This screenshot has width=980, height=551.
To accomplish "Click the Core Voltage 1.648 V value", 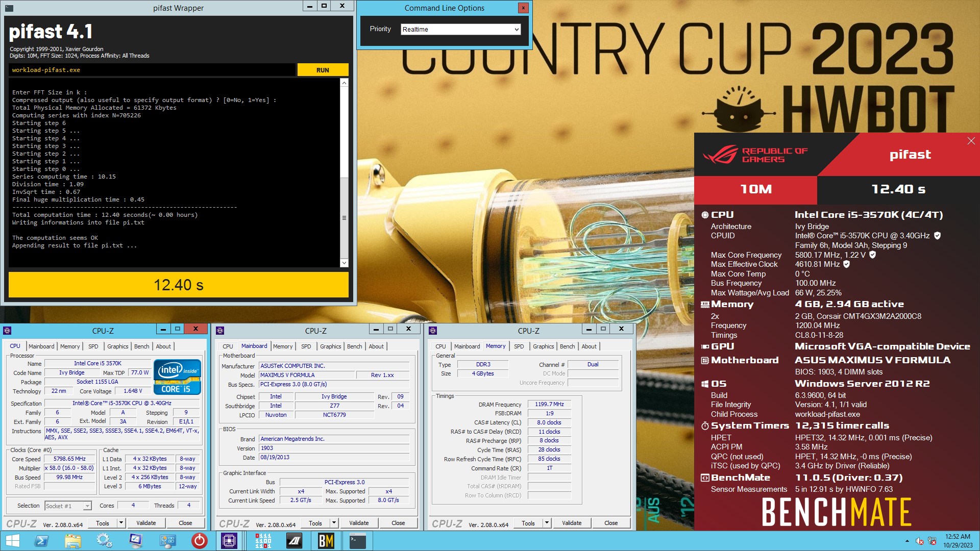I will point(133,391).
